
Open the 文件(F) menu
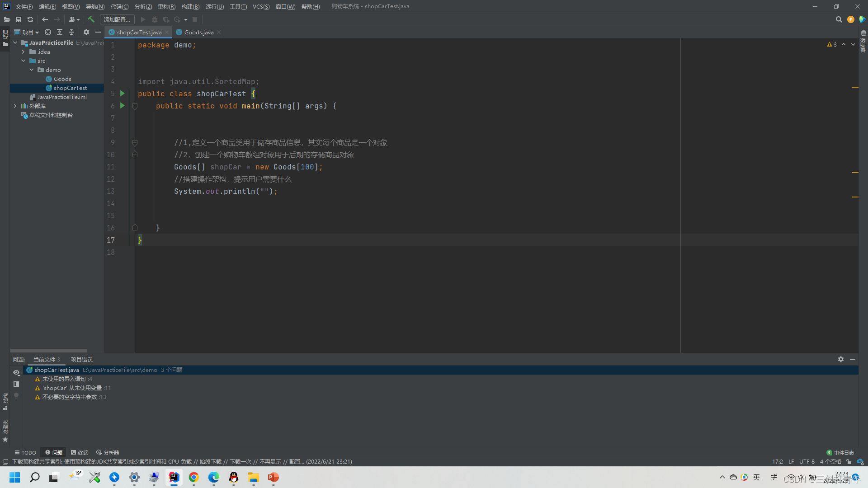click(24, 6)
